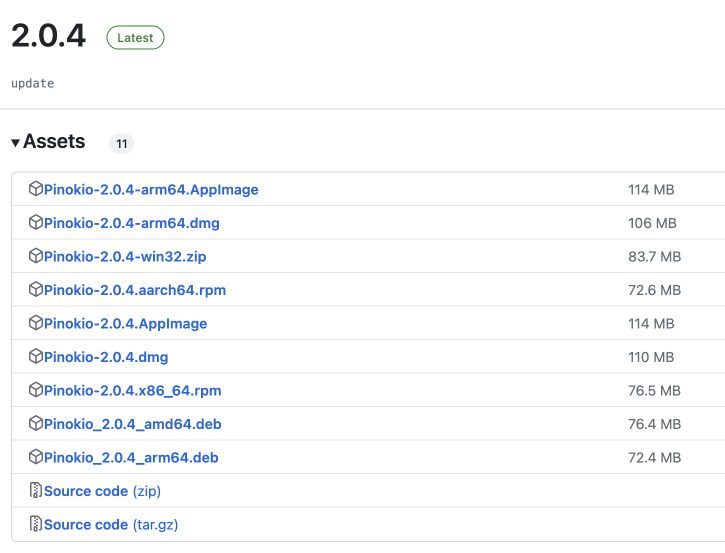Screen dimensions: 725x553
Task: Open Pinokio-2.0.4.aarch64.rpm download link
Action: (134, 290)
